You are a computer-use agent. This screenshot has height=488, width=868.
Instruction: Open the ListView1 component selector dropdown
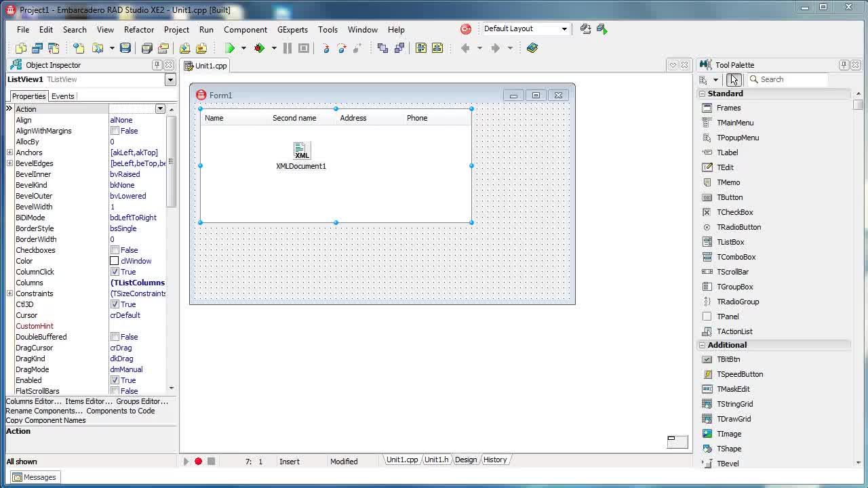click(170, 80)
